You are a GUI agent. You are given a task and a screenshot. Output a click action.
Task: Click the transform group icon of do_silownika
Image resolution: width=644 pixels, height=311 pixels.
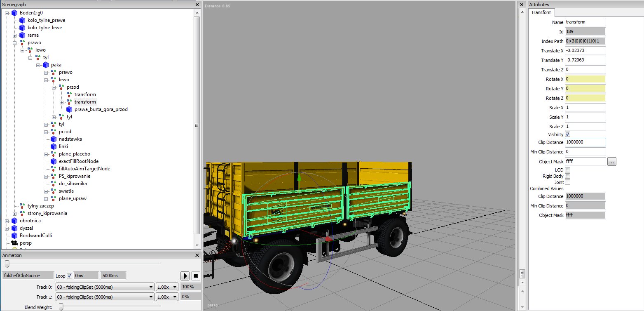click(x=54, y=184)
